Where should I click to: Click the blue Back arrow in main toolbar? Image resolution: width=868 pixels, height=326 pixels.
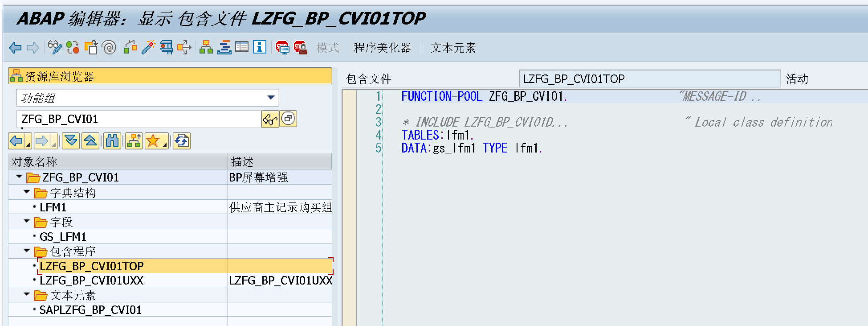[15, 48]
